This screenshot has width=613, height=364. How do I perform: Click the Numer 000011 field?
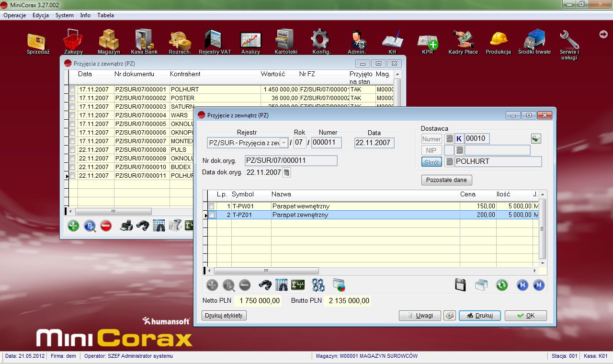[x=327, y=143]
